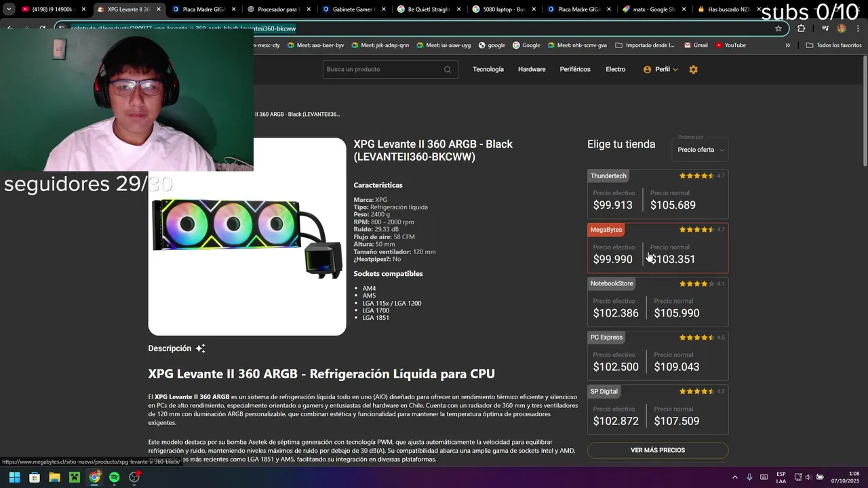Screen dimensions: 868x488
Task: Open the Electro menu
Action: click(x=616, y=69)
